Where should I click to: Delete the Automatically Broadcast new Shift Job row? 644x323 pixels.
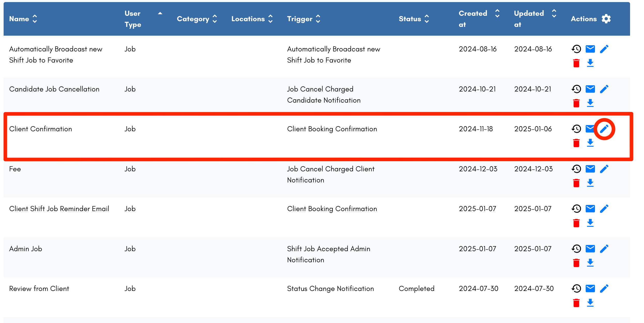coord(576,63)
